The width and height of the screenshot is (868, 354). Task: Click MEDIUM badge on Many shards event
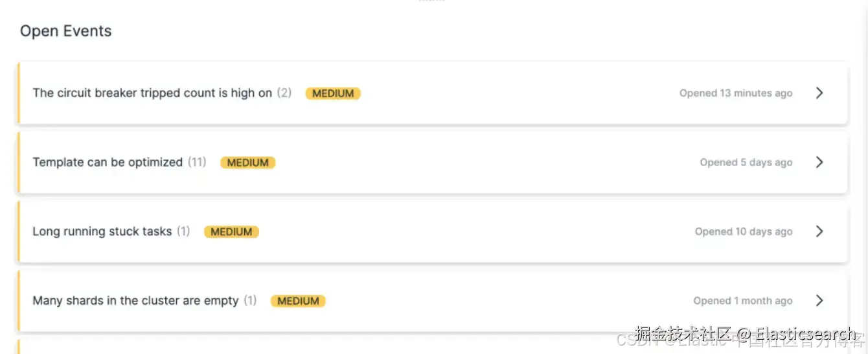tap(298, 301)
